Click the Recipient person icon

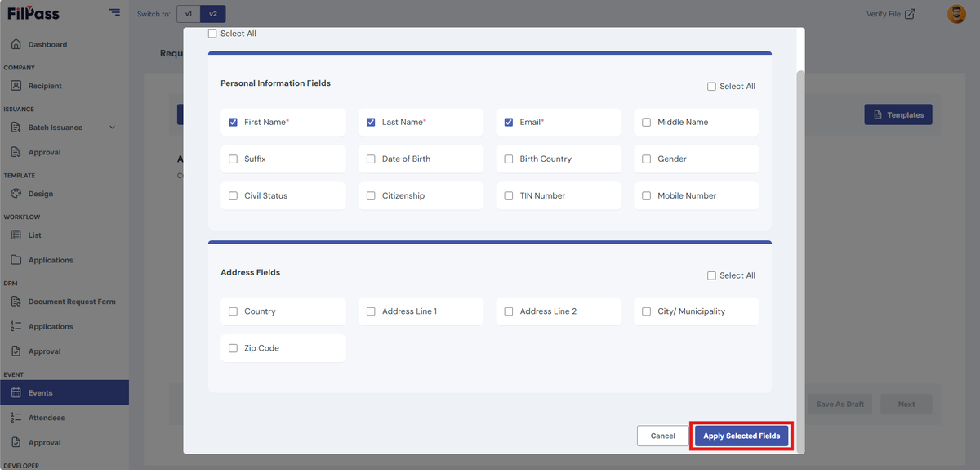(x=16, y=86)
